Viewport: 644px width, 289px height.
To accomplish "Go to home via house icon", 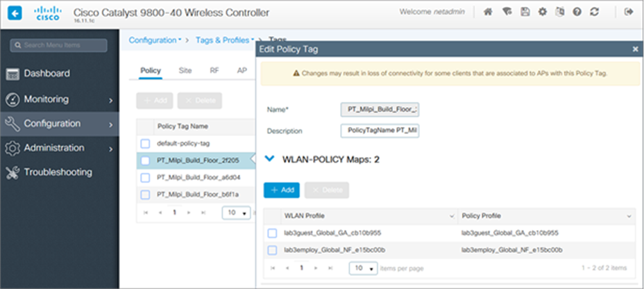I will pyautogui.click(x=488, y=13).
